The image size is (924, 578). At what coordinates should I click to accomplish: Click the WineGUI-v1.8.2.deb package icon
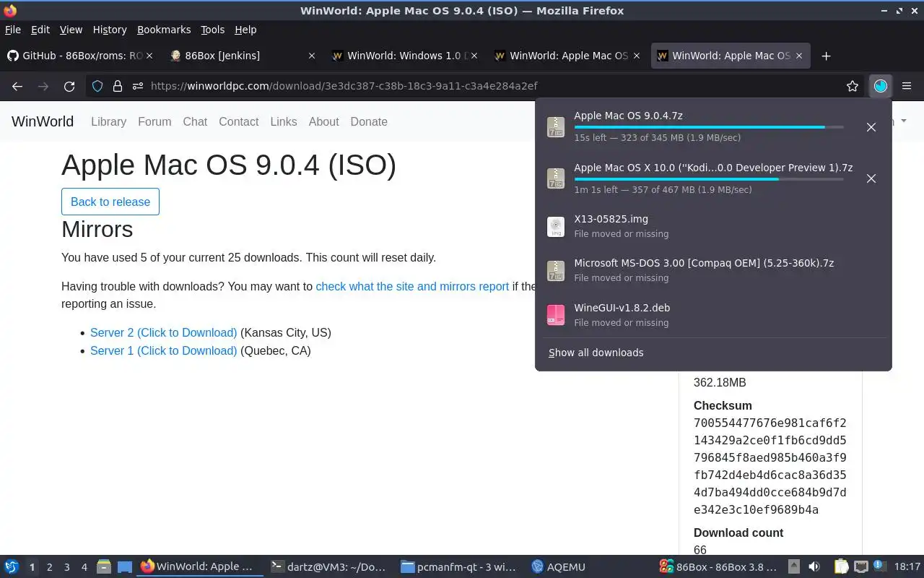tap(556, 315)
